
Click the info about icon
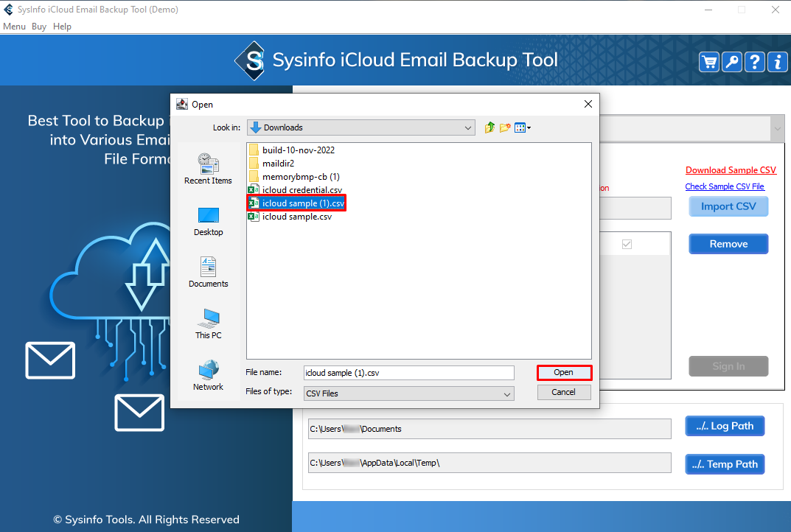(x=777, y=62)
